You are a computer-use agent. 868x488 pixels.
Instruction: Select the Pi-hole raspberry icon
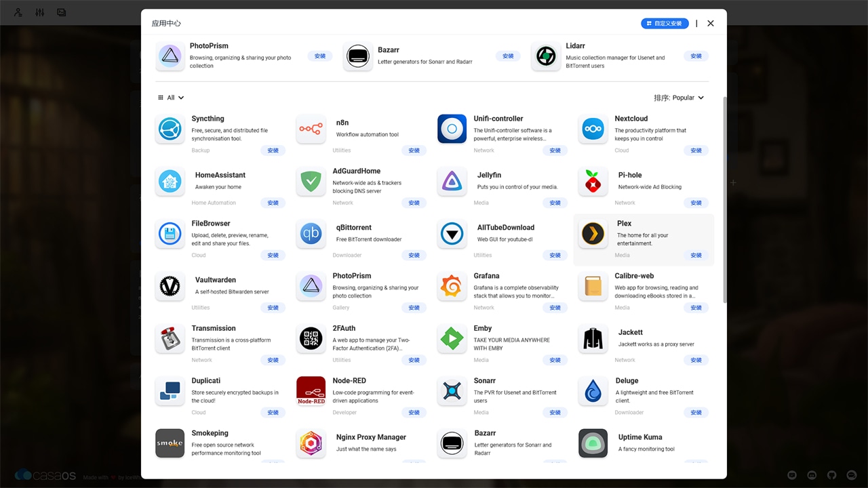click(x=593, y=182)
